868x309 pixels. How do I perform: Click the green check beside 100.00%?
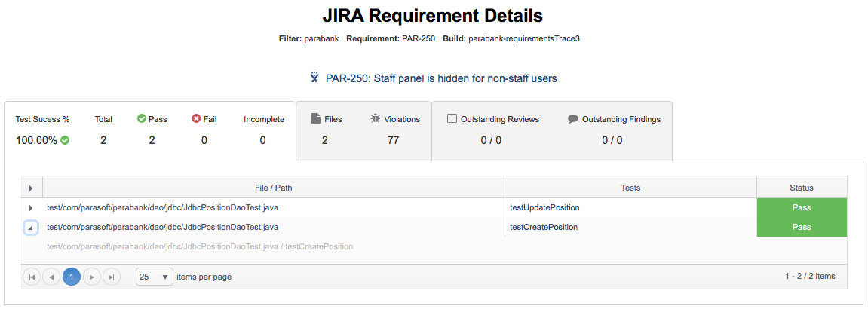[65, 140]
